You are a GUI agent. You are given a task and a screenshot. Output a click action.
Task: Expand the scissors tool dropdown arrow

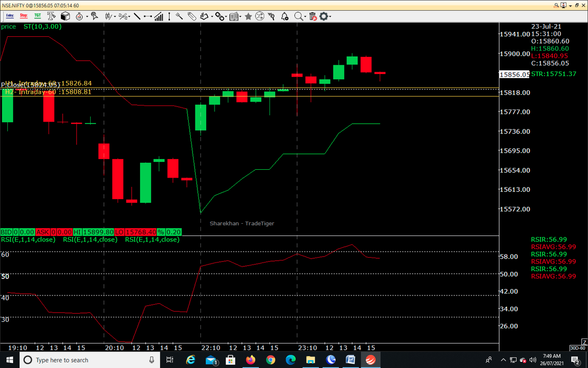[130, 16]
